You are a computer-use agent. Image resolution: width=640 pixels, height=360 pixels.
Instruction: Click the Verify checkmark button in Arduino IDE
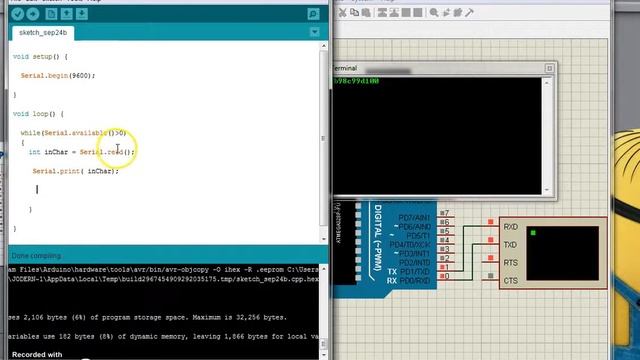coord(18,14)
